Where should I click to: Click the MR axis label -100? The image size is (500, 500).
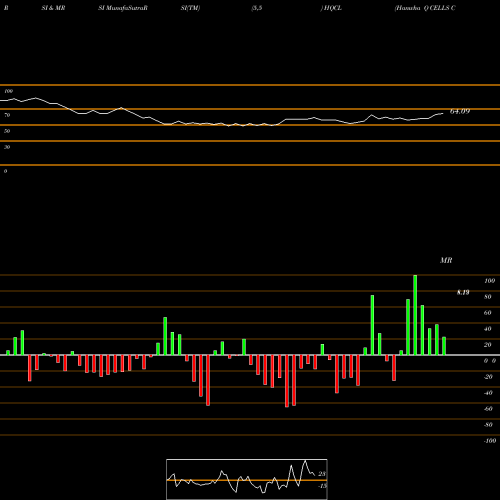(x=490, y=441)
